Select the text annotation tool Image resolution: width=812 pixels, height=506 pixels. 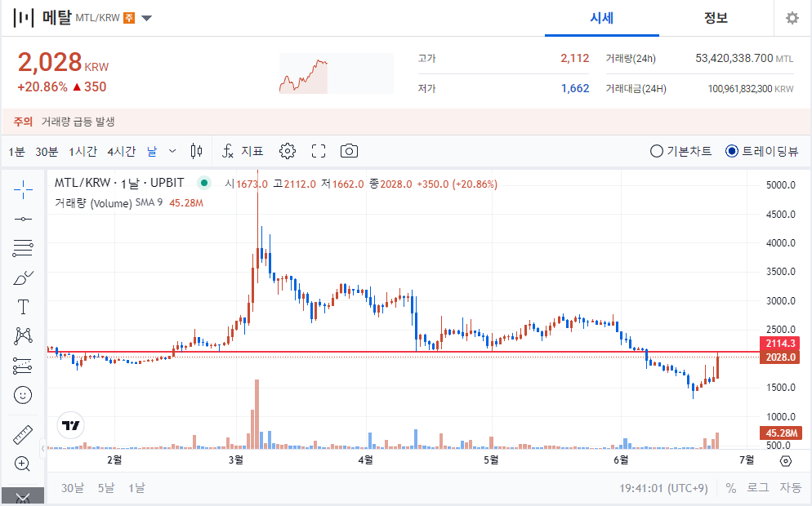pyautogui.click(x=23, y=308)
